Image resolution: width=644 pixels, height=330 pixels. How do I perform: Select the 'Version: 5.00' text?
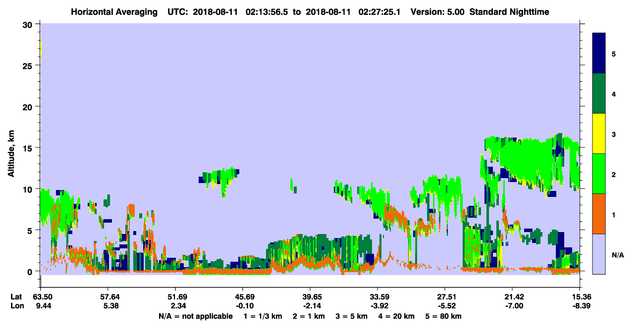437,12
